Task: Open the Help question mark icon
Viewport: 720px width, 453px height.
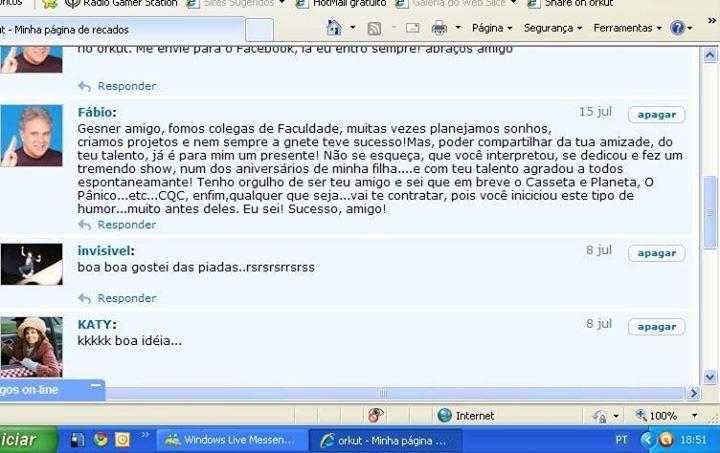Action: pos(677,28)
